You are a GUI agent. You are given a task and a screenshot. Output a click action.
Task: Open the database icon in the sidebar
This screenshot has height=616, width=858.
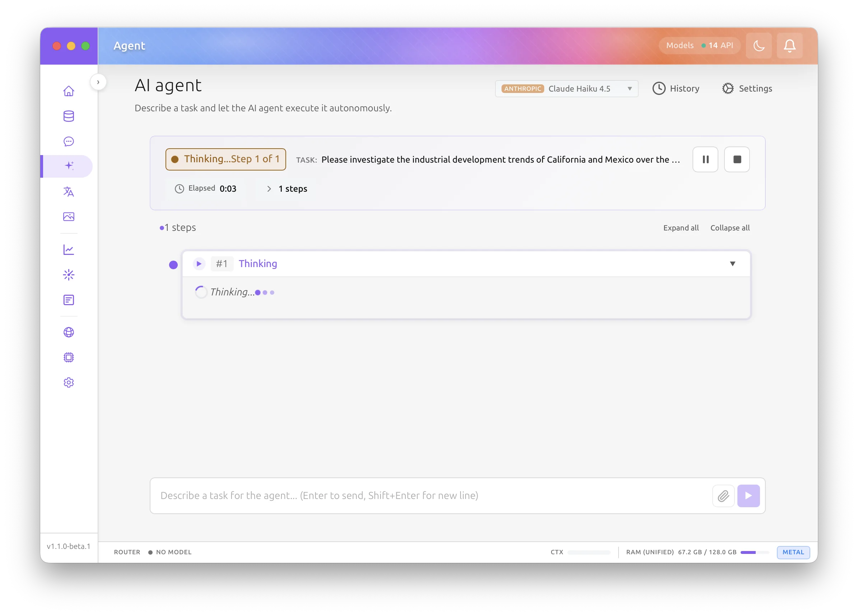(x=69, y=116)
